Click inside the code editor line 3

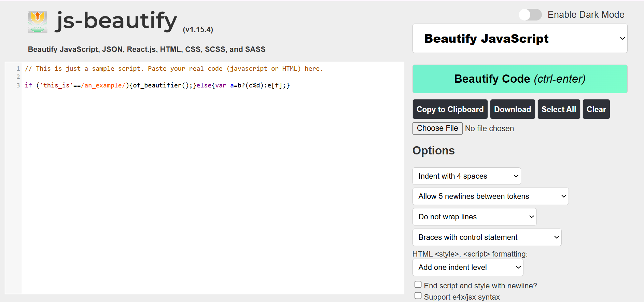157,85
